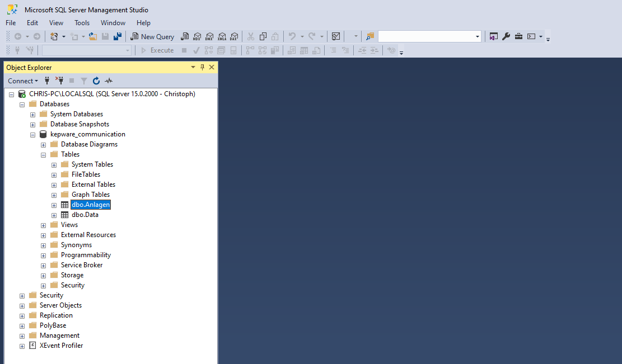622x364 pixels.
Task: Open the Connect dropdown in Object Explorer
Action: (23, 81)
